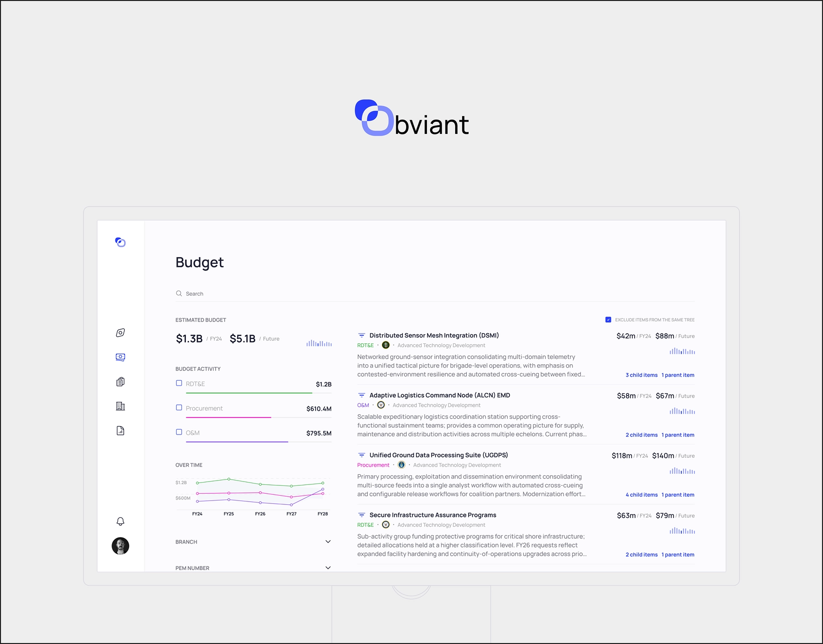Click the hierarchy icon beside Distributed Sensor Mesh Integration
This screenshot has height=644, width=823.
[362, 335]
